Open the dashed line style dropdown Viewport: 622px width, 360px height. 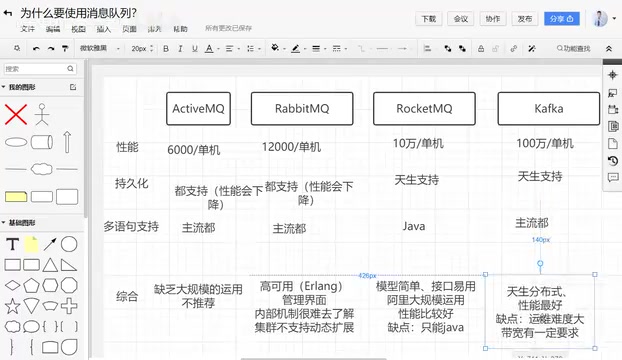coord(339,48)
